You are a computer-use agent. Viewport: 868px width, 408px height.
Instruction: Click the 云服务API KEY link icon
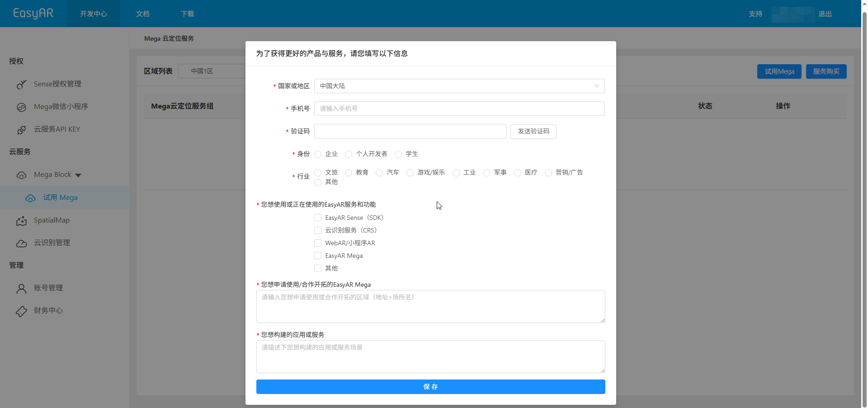21,130
